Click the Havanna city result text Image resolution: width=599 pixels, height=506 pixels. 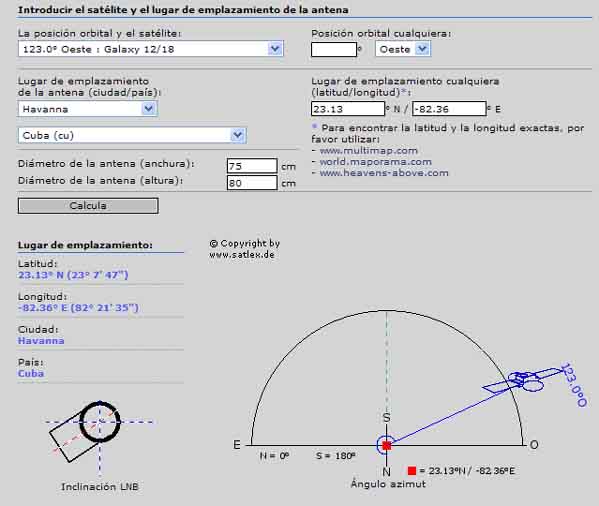41,341
